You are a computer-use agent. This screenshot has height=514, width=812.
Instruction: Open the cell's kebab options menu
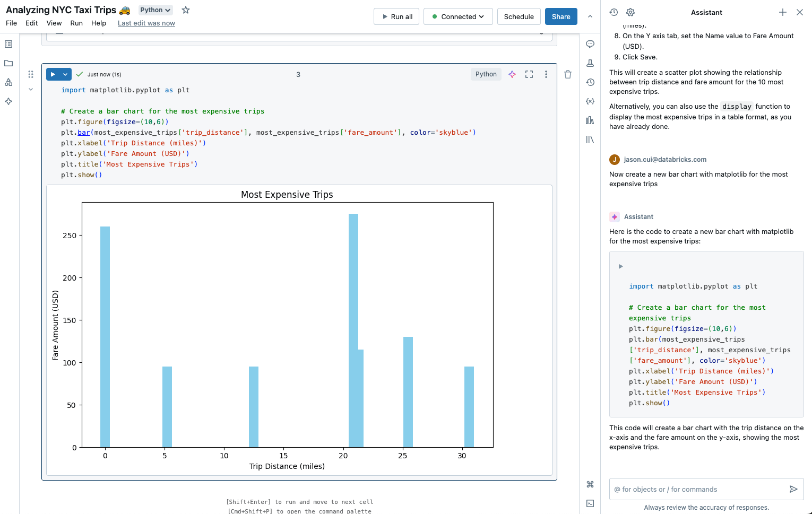point(546,74)
